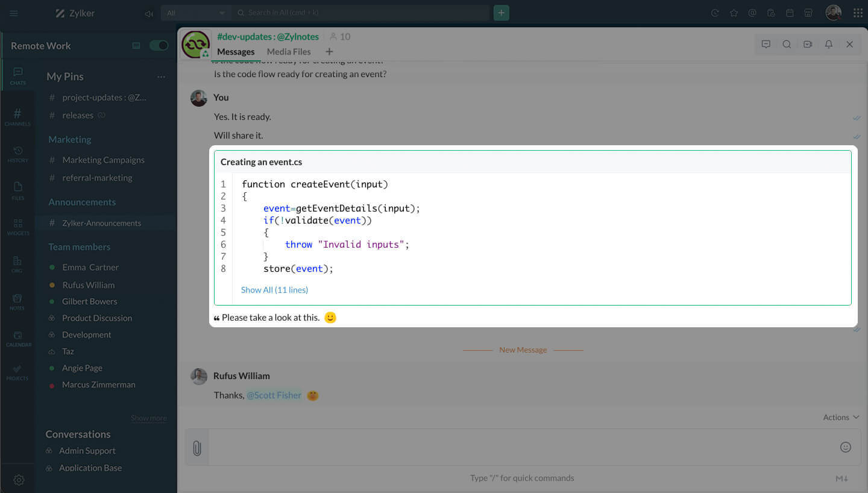
Task: Expand the Actions dropdown
Action: 841,417
